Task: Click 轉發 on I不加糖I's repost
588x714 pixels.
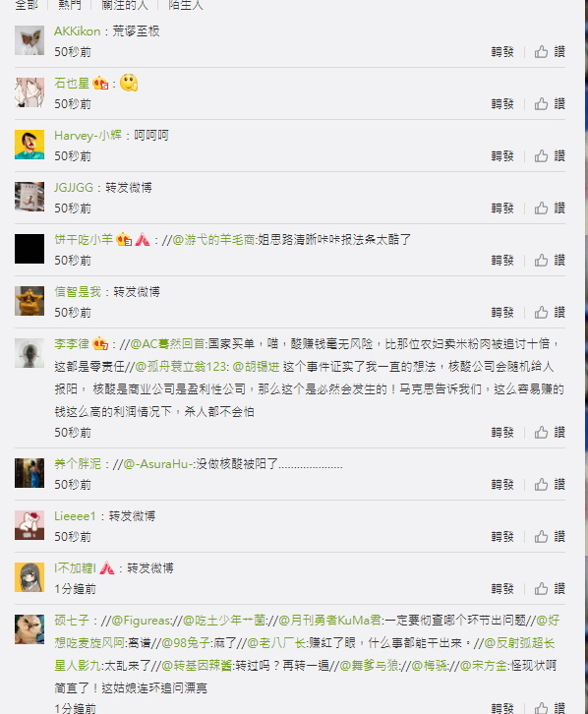Action: click(x=502, y=588)
